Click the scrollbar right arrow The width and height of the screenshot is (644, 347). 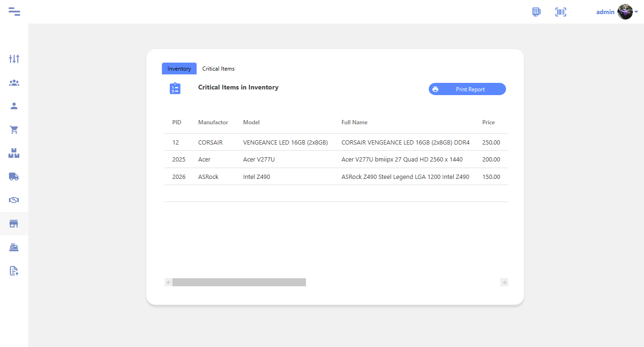[x=504, y=282]
